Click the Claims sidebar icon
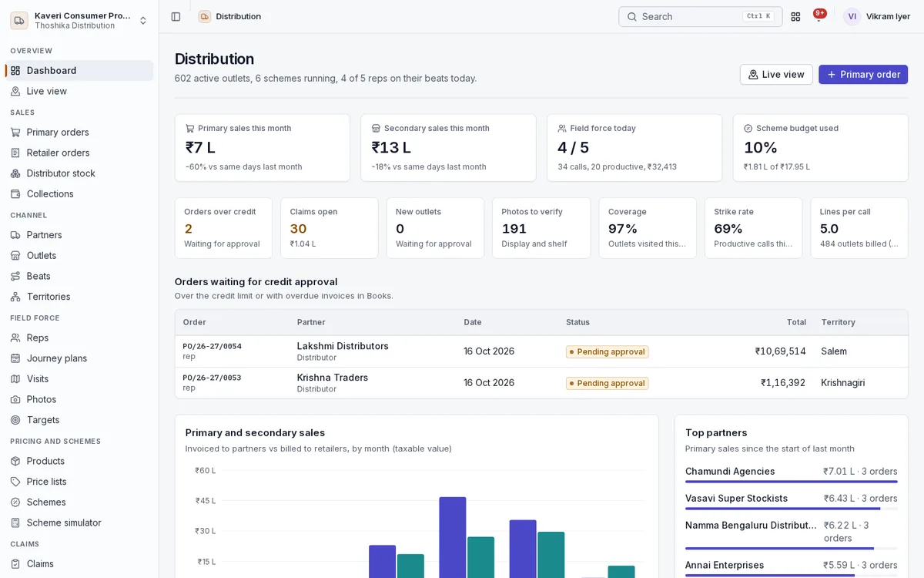 pyautogui.click(x=15, y=564)
